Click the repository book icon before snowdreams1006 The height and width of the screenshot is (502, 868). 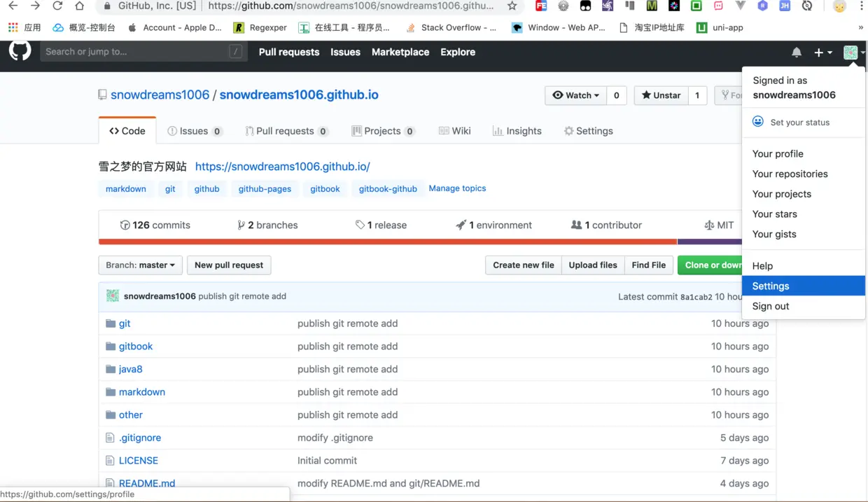click(x=102, y=94)
